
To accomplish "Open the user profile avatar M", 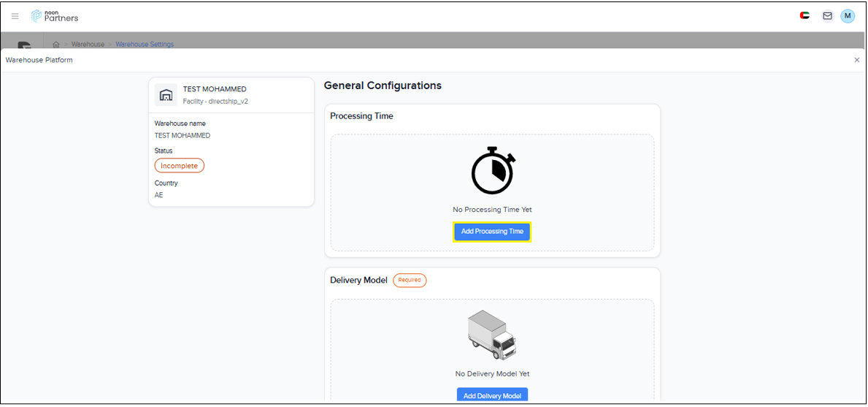I will (x=848, y=16).
